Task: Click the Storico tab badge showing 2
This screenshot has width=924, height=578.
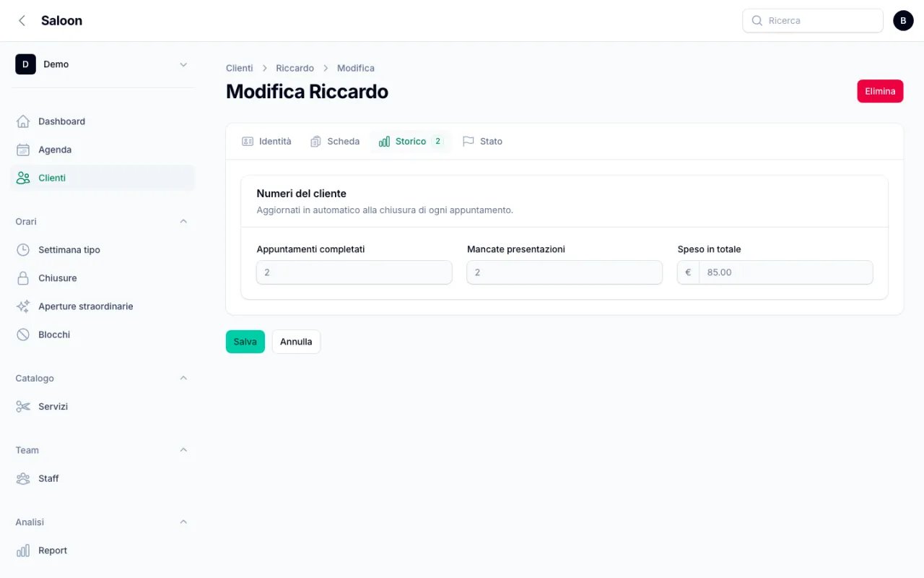Action: point(437,142)
